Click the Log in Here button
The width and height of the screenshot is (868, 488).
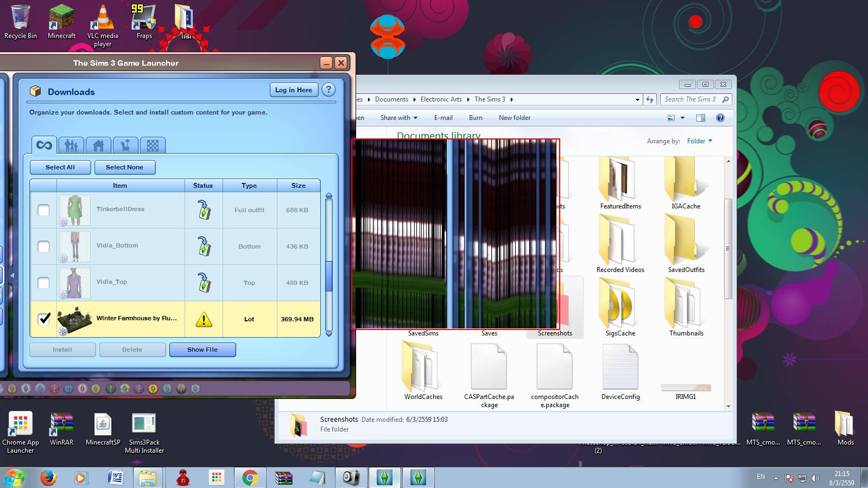tap(294, 90)
